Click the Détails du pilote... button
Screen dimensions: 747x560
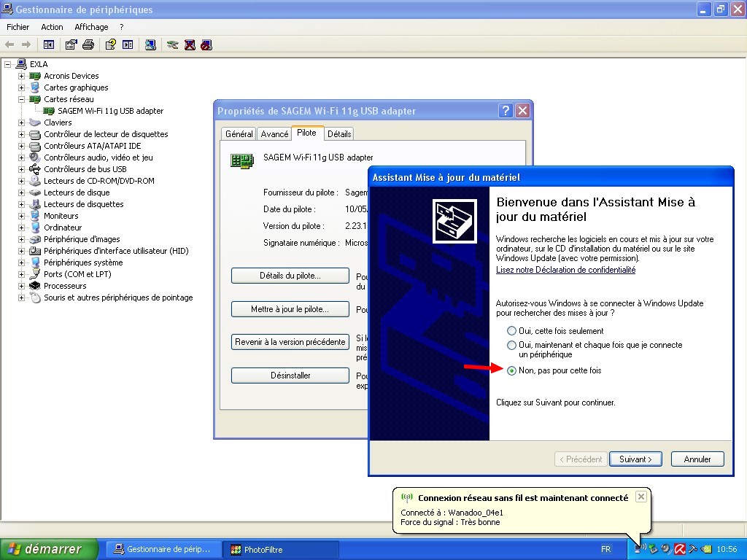(x=290, y=275)
